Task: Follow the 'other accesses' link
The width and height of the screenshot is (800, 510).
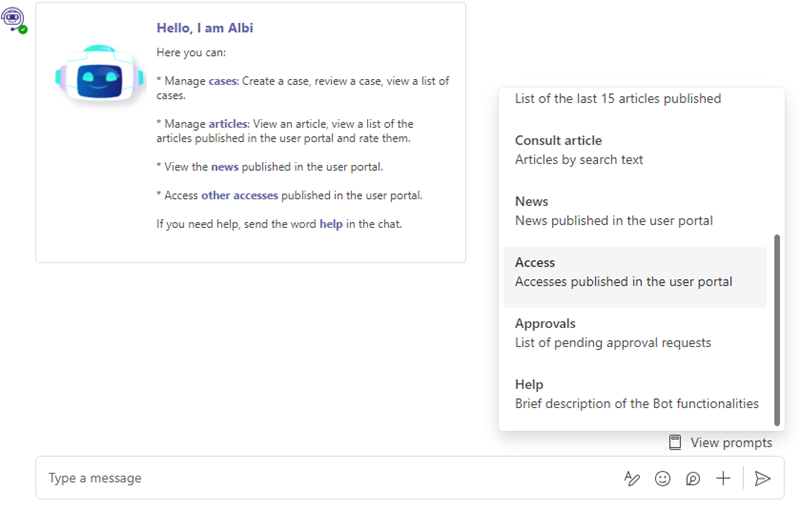Action: click(239, 195)
